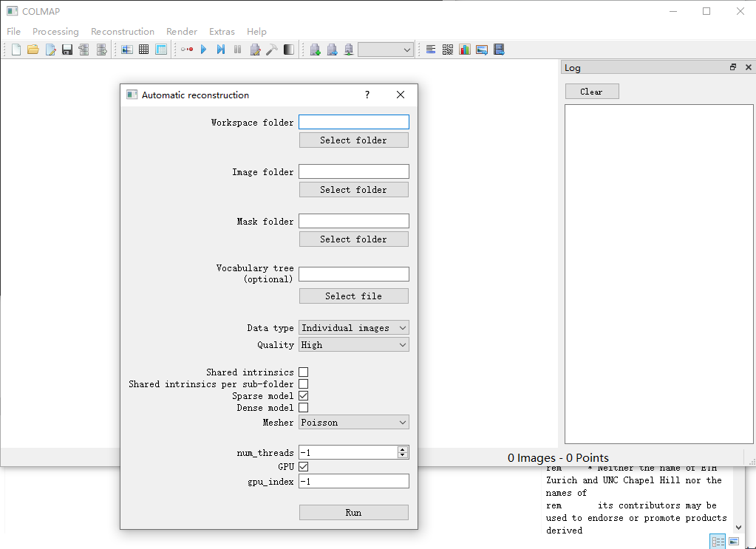The width and height of the screenshot is (756, 549).
Task: Open the match matrix icon in toolbar
Action: (x=448, y=50)
